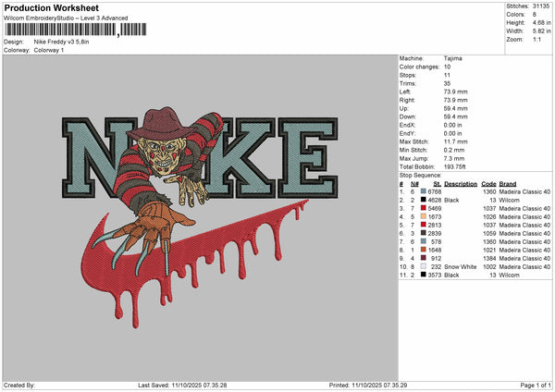Click code 1059 in the stop sequence
This screenshot has height=392, width=555.
pos(489,233)
